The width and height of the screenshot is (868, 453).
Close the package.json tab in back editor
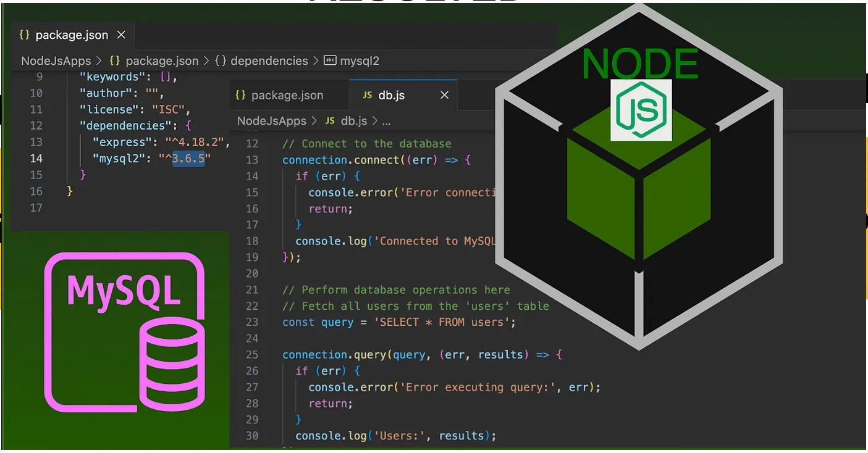pyautogui.click(x=121, y=35)
